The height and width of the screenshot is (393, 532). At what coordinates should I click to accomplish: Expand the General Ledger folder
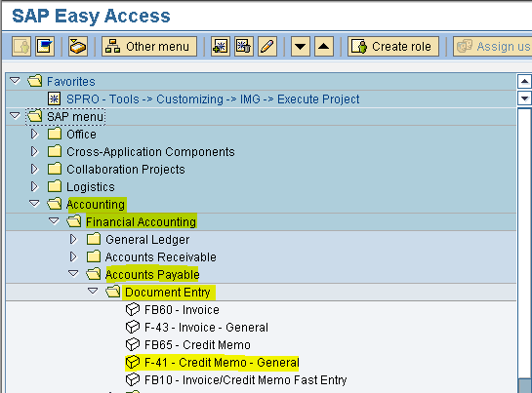(73, 239)
